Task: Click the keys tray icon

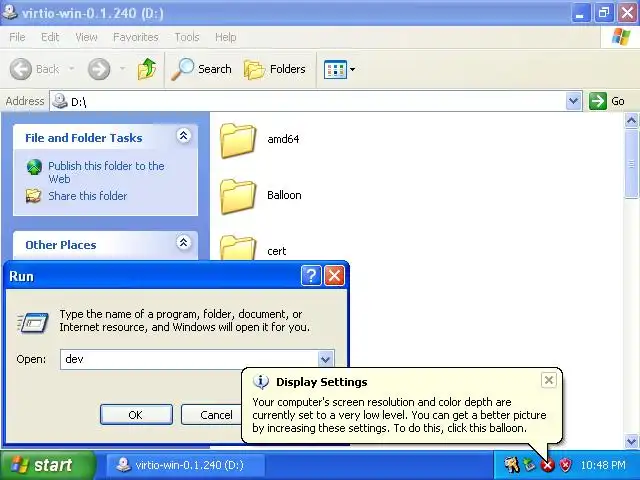Action: pyautogui.click(x=511, y=464)
